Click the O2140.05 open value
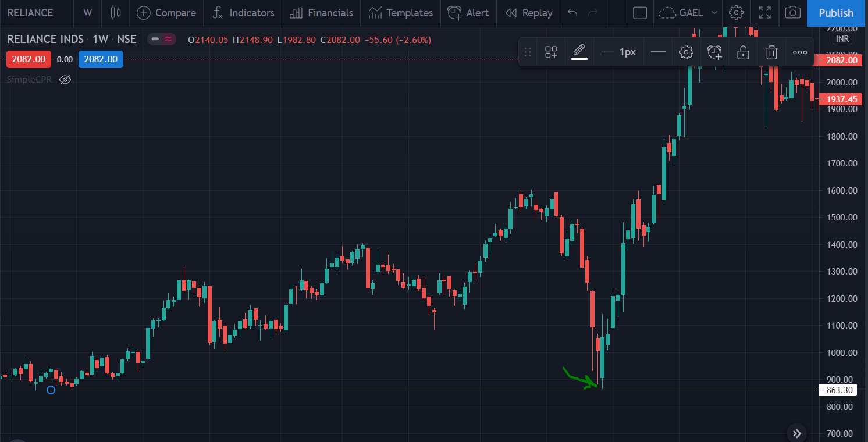 208,40
